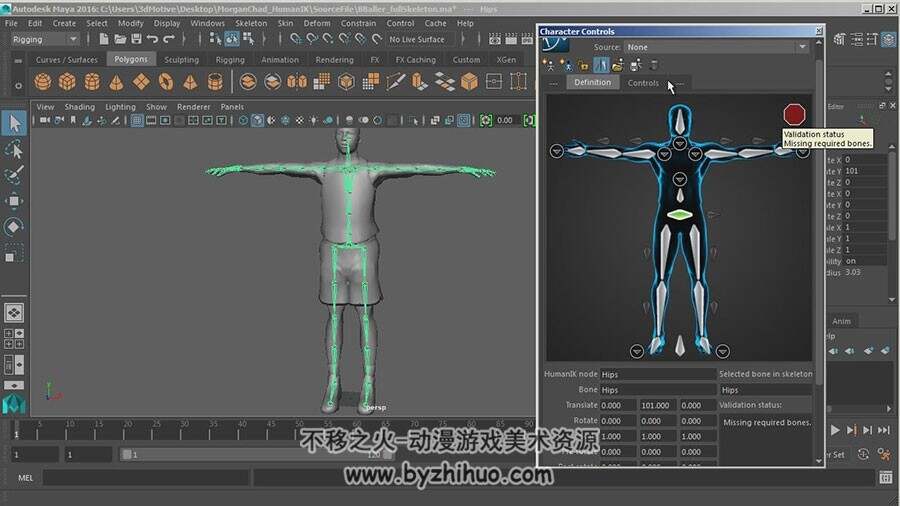Click the polygon torus shelf icon
This screenshot has height=506, width=900.
[166, 82]
